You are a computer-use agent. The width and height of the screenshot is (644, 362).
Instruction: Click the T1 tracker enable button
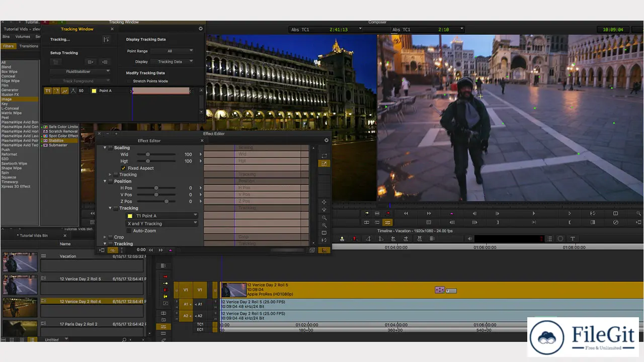coord(48,90)
